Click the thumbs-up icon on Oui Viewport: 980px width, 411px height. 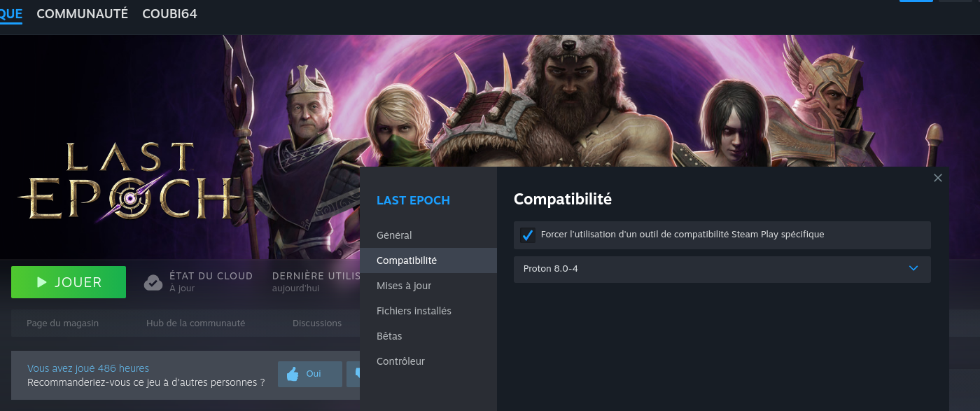293,374
